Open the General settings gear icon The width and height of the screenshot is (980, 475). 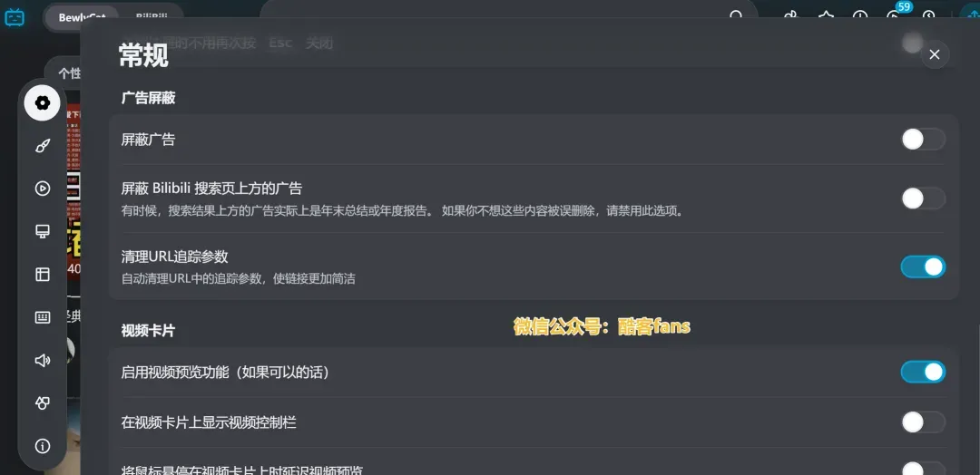pyautogui.click(x=43, y=103)
